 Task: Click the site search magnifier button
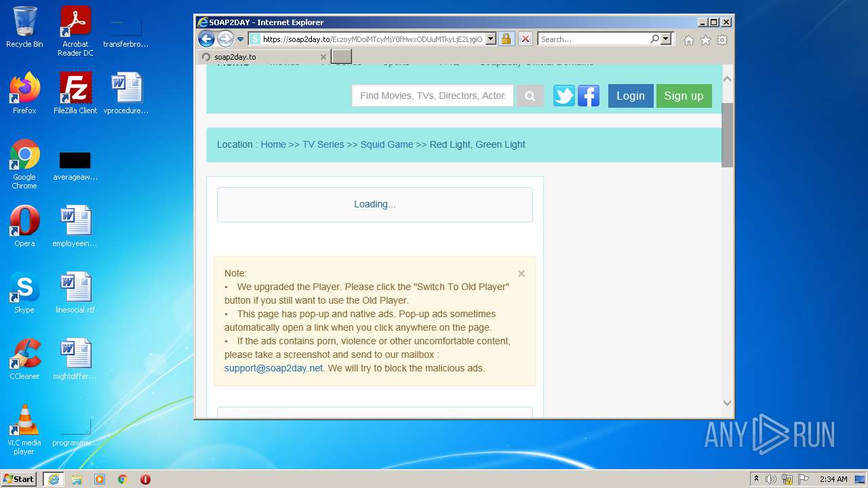pyautogui.click(x=530, y=96)
